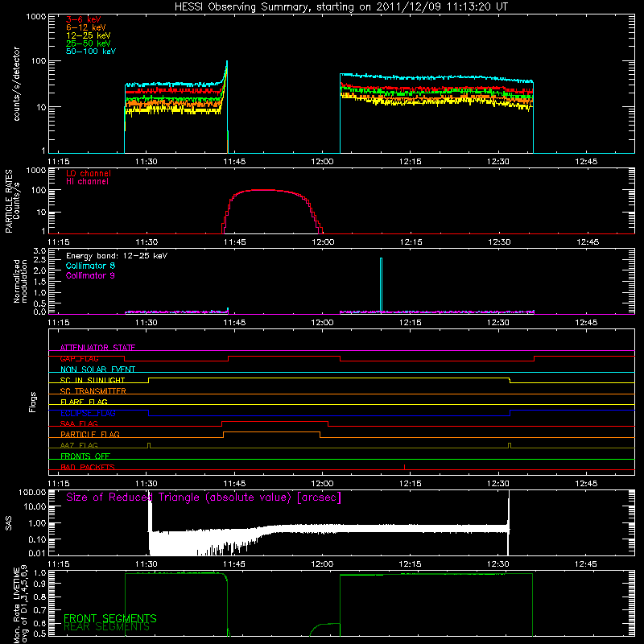The height and width of the screenshot is (644, 644).
Task: Click the 'Energy band: 12-25 keV' label
Action: coord(117,256)
